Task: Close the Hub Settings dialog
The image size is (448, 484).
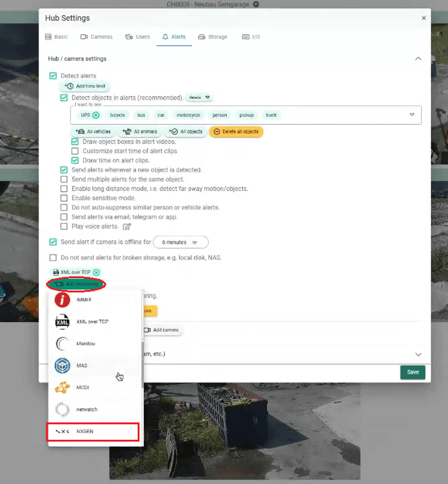Action: coord(423,18)
